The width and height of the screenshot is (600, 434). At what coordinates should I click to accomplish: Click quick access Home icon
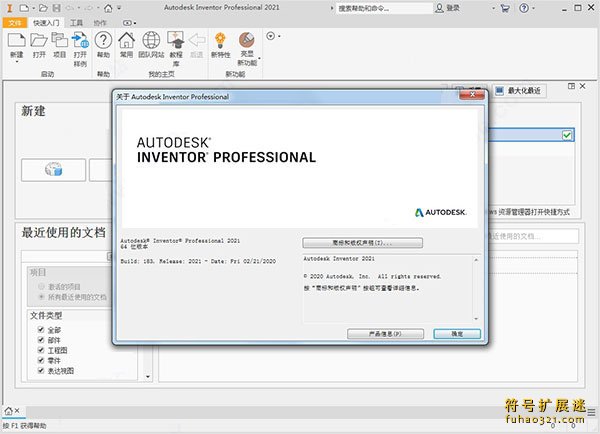tap(108, 8)
